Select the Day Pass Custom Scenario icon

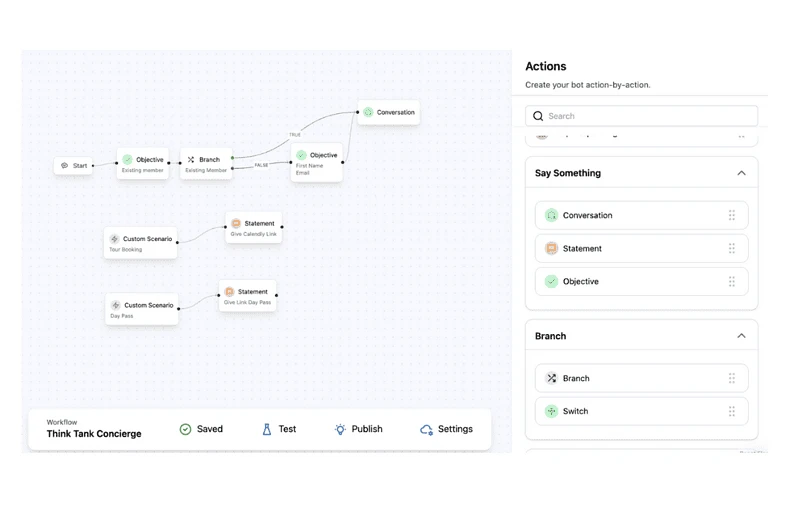pyautogui.click(x=116, y=305)
